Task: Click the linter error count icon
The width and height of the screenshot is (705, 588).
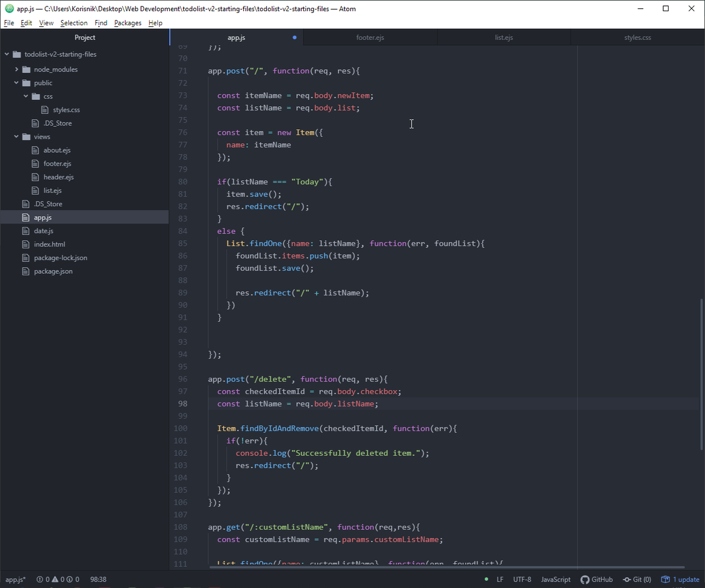Action: (40, 579)
